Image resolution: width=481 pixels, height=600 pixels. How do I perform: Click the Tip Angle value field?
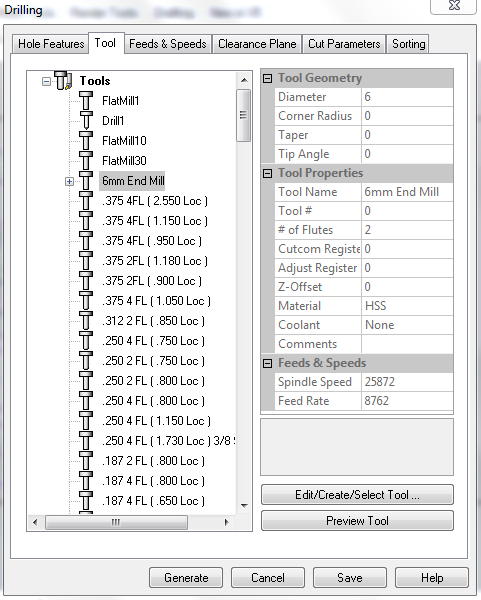point(407,154)
